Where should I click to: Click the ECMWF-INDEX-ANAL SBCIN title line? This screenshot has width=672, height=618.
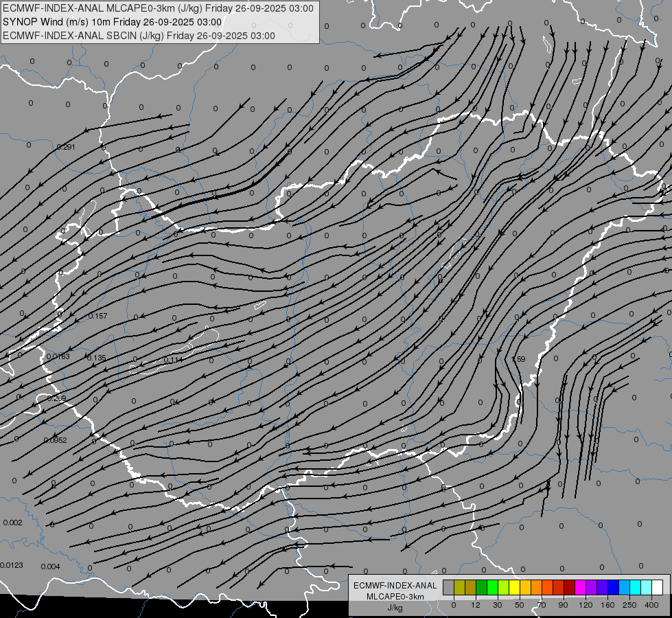(139, 36)
